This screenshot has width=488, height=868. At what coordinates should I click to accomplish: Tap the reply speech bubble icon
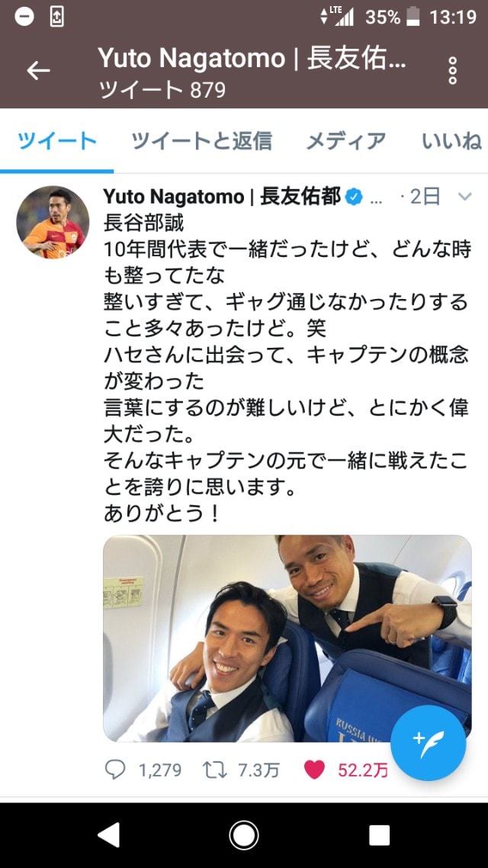(x=115, y=770)
